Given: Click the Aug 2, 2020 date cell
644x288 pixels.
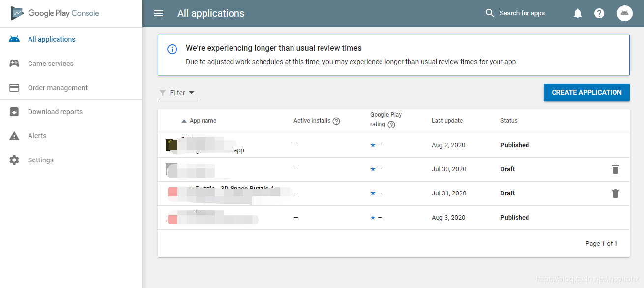Looking at the screenshot, I should (448, 145).
